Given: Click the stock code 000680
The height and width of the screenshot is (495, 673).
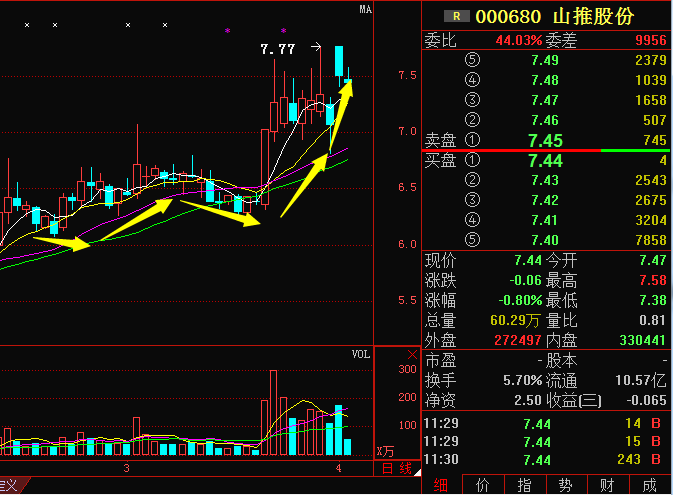Looking at the screenshot, I should coord(508,16).
